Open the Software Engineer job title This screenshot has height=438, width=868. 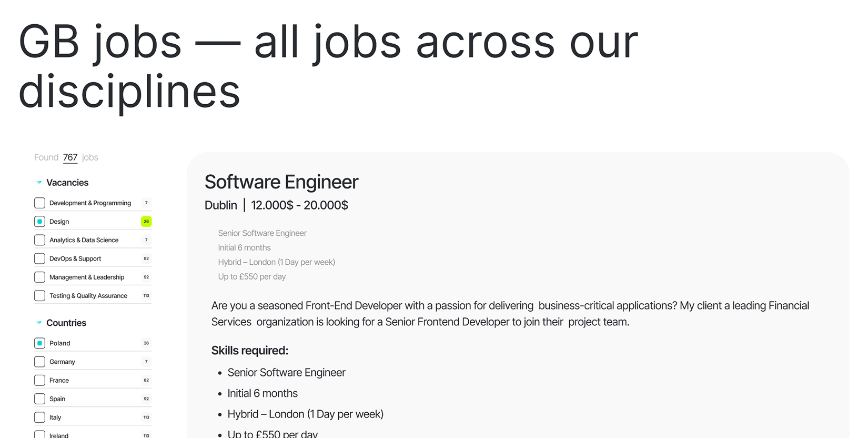tap(281, 182)
